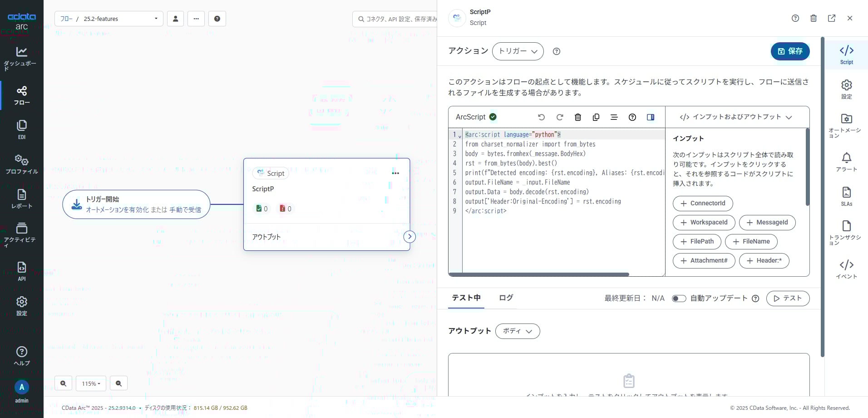Viewport: 868px width, 418px height.
Task: Click the 保存 button
Action: click(789, 51)
